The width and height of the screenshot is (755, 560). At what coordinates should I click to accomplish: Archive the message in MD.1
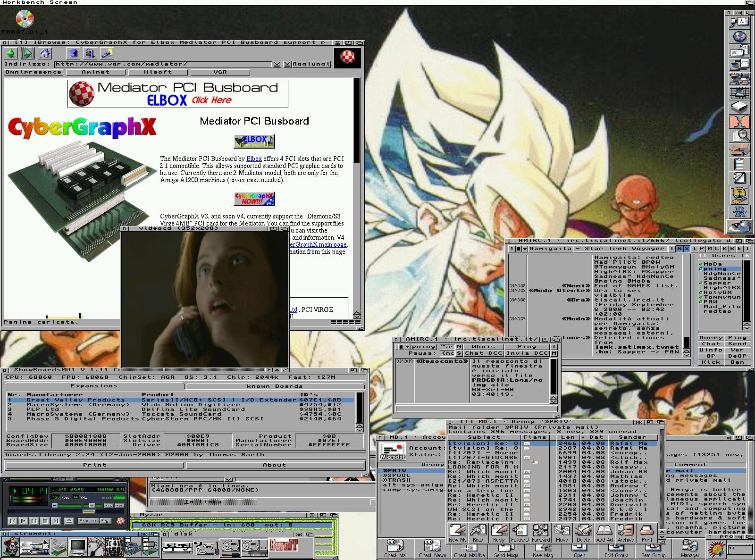coord(625,533)
